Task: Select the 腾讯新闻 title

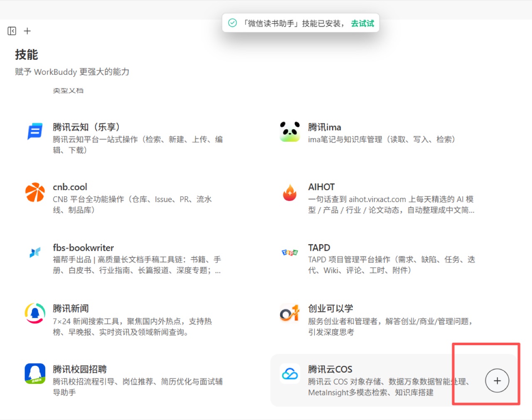Action: pyautogui.click(x=71, y=309)
